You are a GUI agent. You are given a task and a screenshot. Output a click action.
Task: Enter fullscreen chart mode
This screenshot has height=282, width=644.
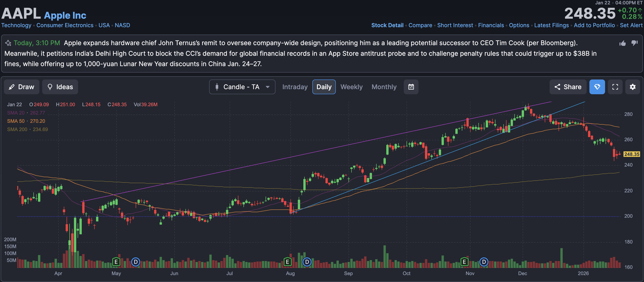(x=615, y=87)
